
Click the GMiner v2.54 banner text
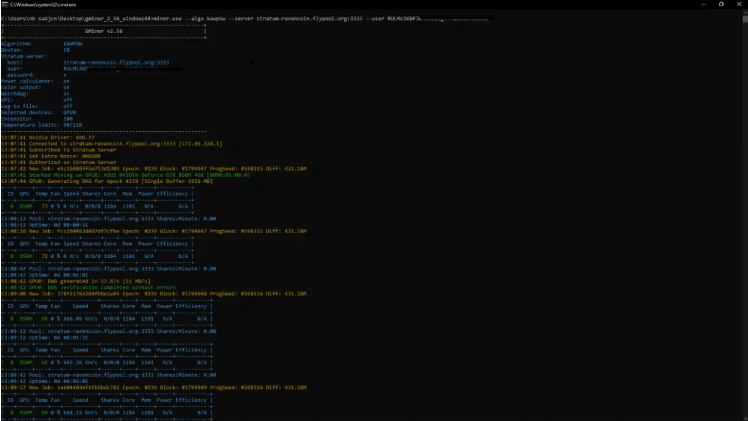point(103,31)
